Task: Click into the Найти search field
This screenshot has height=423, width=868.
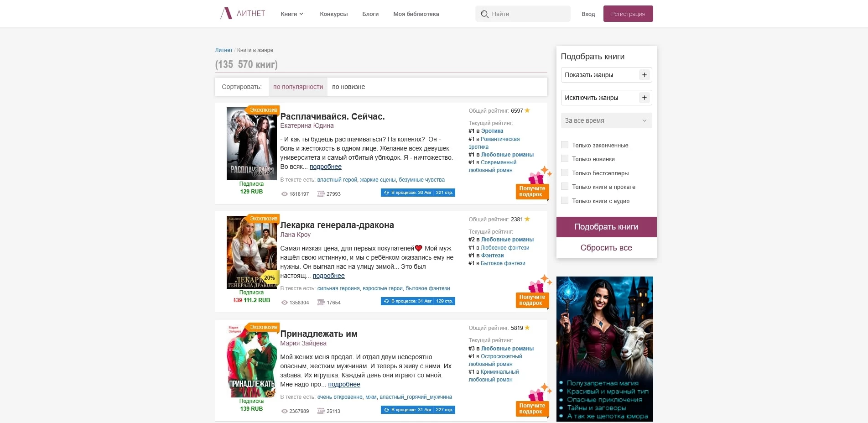Action: 528,14
